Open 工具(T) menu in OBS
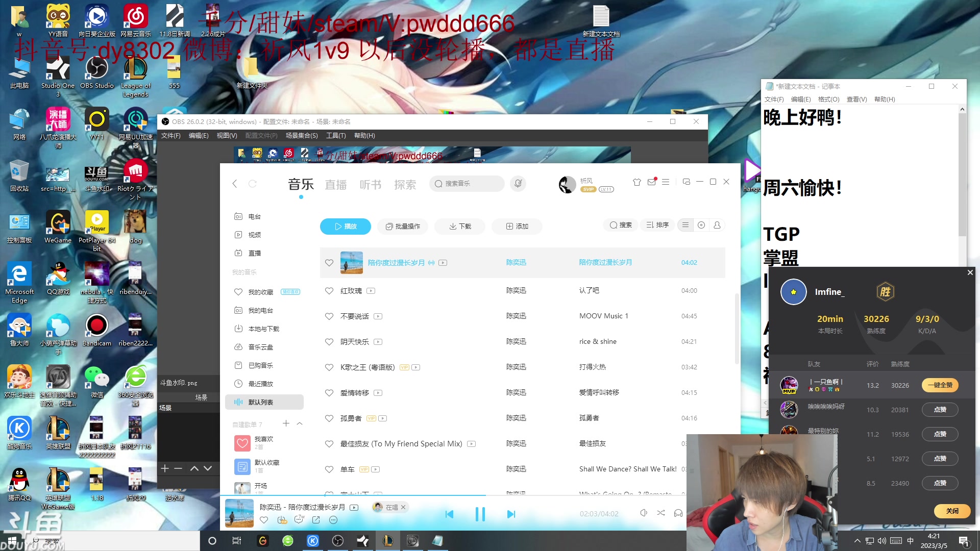This screenshot has width=980, height=551. tap(336, 136)
